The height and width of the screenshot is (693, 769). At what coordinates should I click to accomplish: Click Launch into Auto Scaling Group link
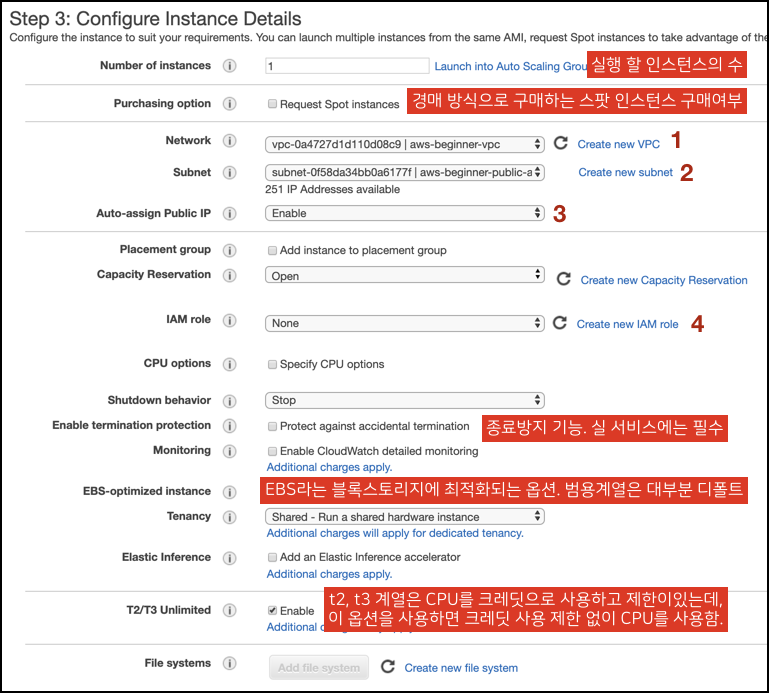click(x=511, y=66)
